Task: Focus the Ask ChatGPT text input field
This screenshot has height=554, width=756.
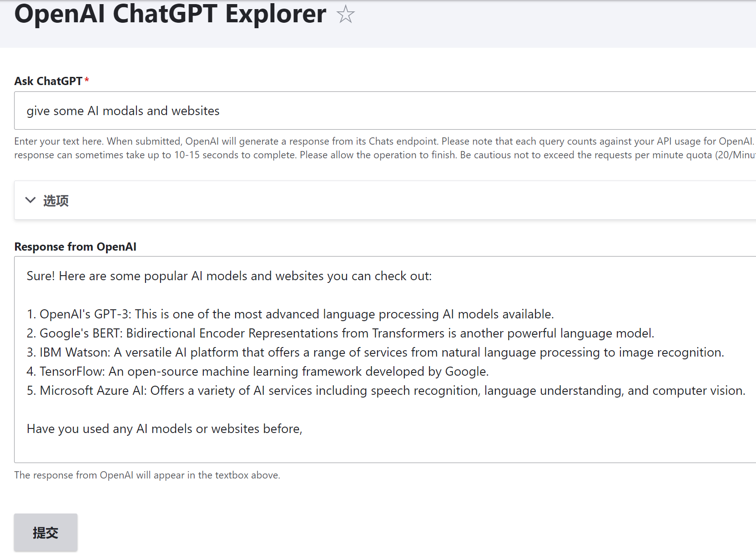Action: point(385,111)
